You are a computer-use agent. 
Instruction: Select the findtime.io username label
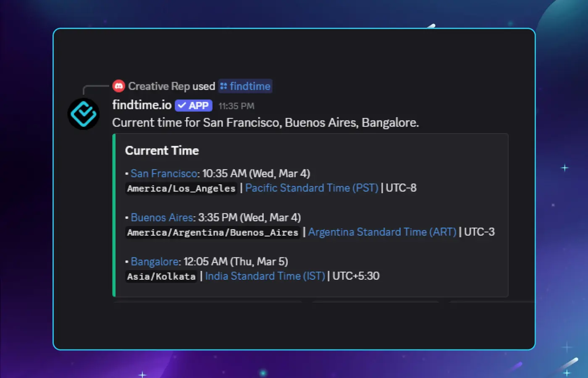click(x=141, y=105)
